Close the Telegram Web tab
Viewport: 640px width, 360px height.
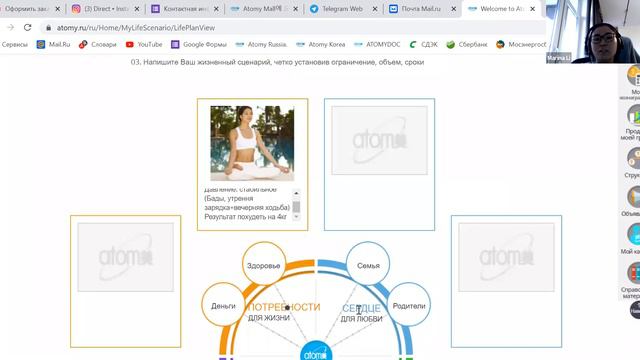[x=375, y=9]
